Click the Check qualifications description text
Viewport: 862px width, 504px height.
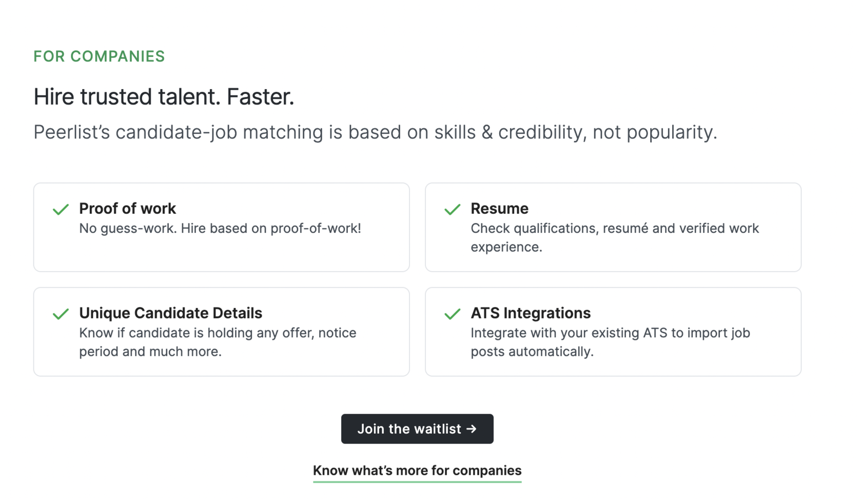pos(615,237)
